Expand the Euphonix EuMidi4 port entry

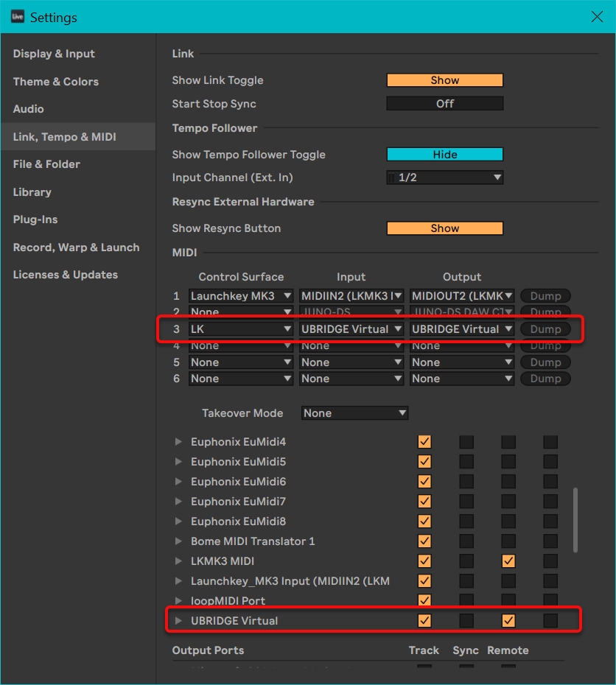178,442
